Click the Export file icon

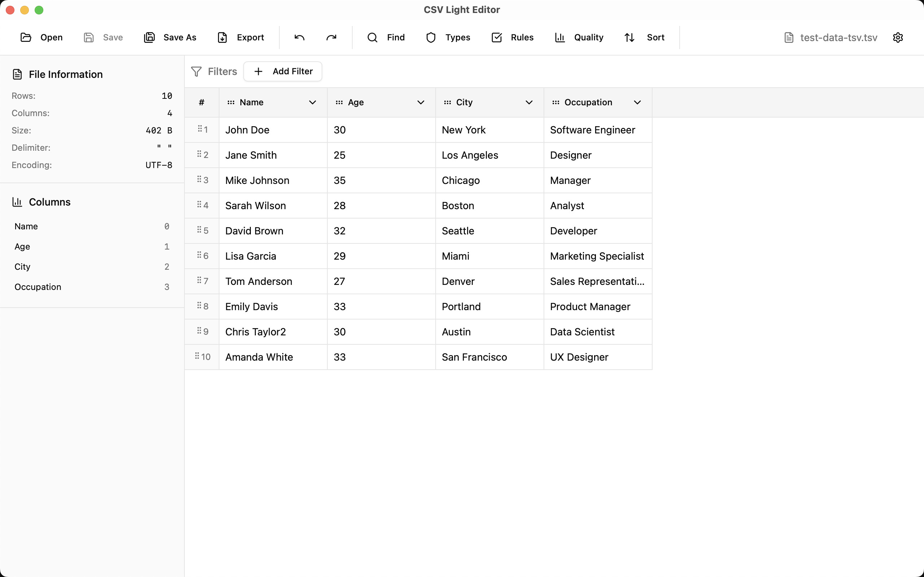pos(222,38)
